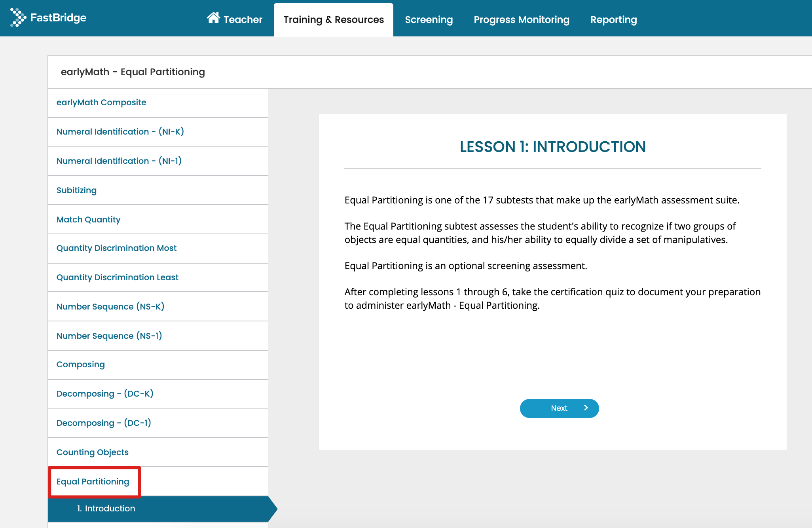This screenshot has height=528, width=812.
Task: Select the Counting Objects lesson
Action: pos(158,452)
